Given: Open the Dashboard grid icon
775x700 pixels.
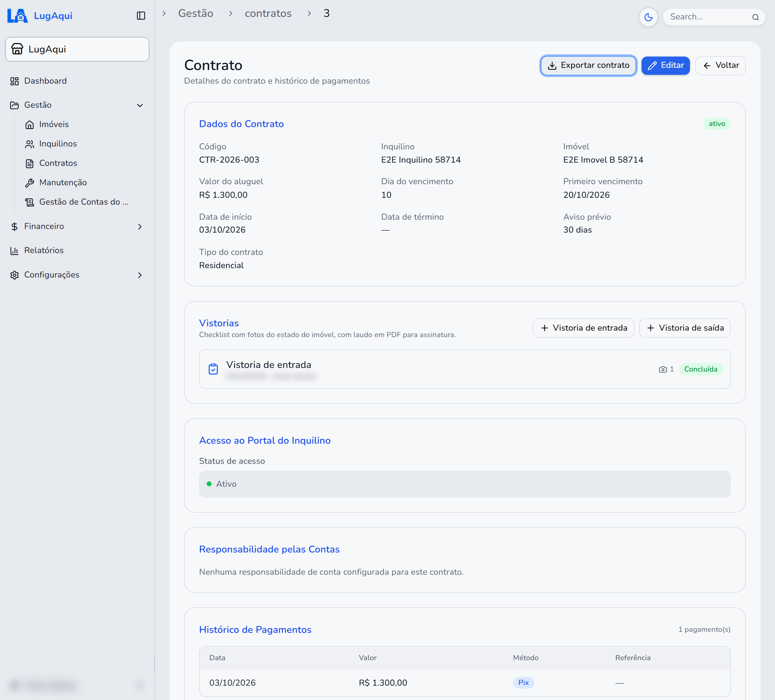Looking at the screenshot, I should (x=15, y=81).
